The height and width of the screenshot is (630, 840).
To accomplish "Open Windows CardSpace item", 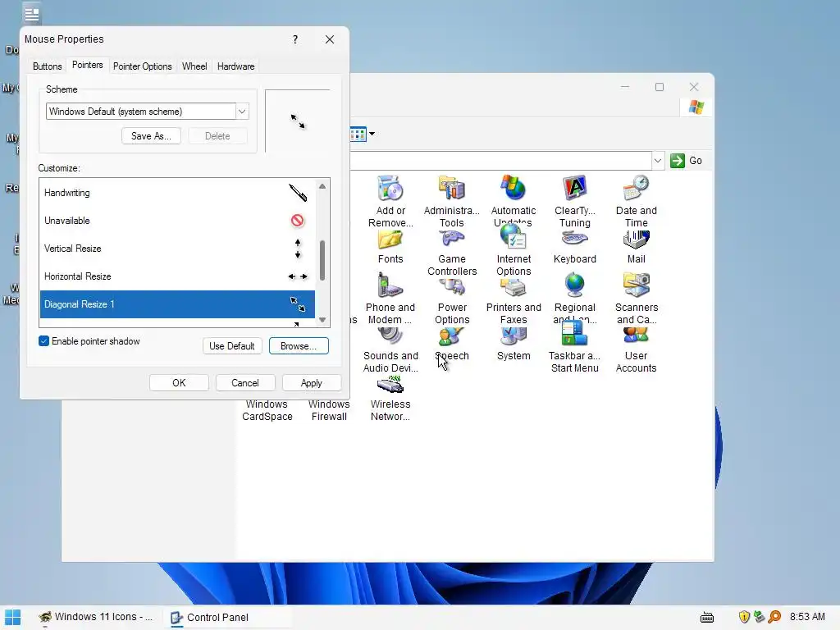I will click(x=267, y=410).
